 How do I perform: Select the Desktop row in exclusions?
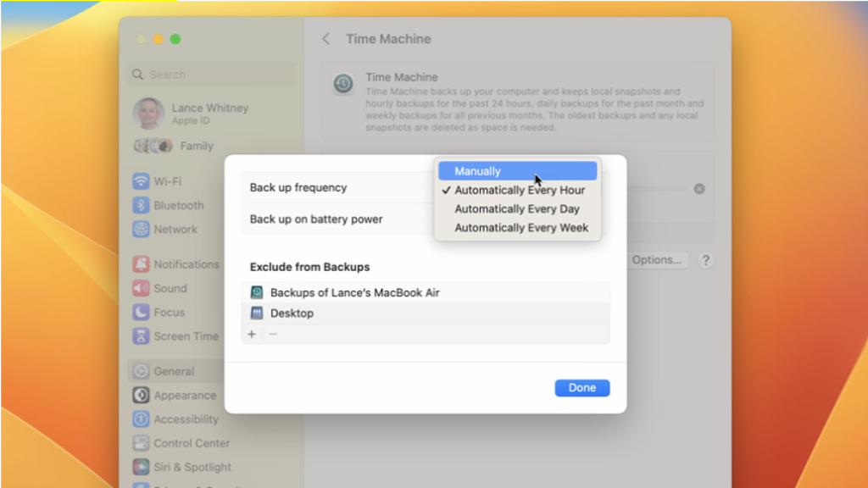click(426, 313)
